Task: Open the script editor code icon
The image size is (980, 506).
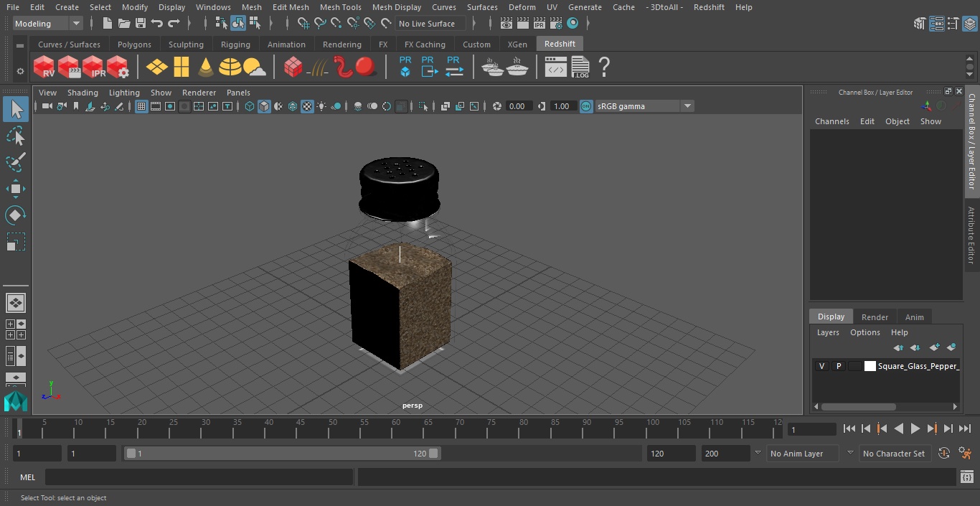Action: point(556,67)
